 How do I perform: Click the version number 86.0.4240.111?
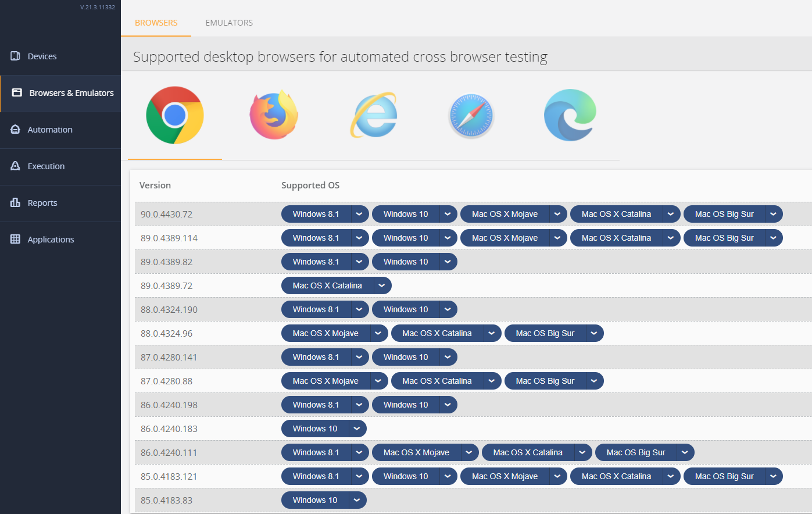[x=169, y=452]
